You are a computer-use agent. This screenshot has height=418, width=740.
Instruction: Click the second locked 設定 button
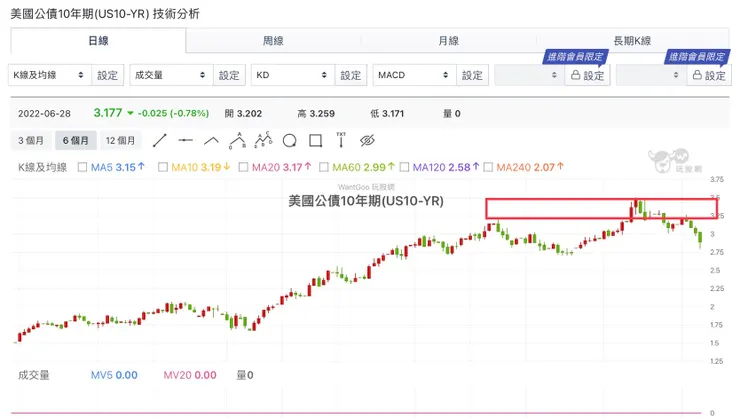(x=709, y=75)
